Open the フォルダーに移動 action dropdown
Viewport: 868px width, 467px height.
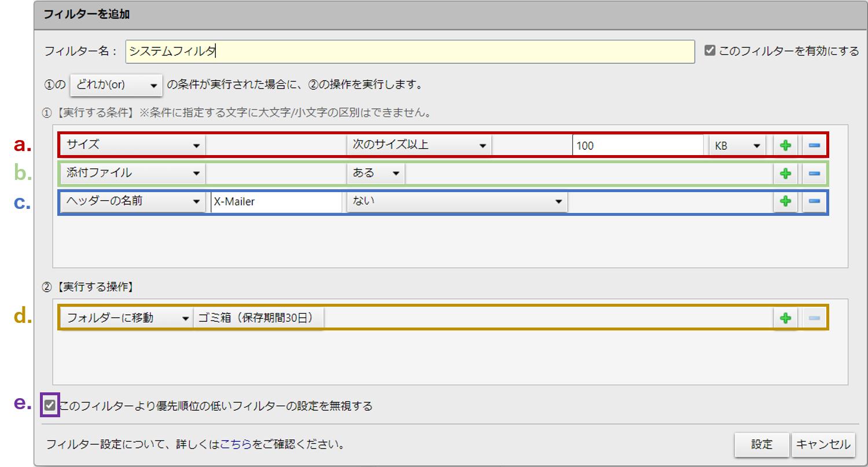point(127,318)
